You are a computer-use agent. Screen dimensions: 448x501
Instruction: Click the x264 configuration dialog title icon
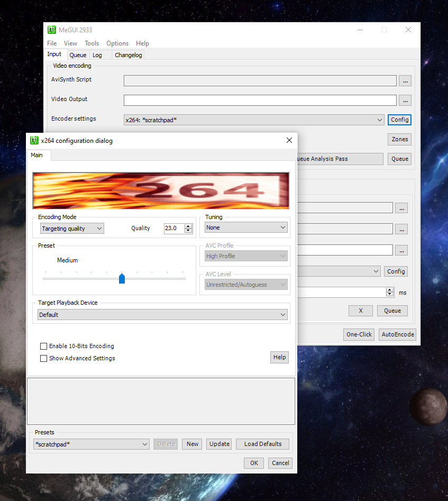coord(34,140)
